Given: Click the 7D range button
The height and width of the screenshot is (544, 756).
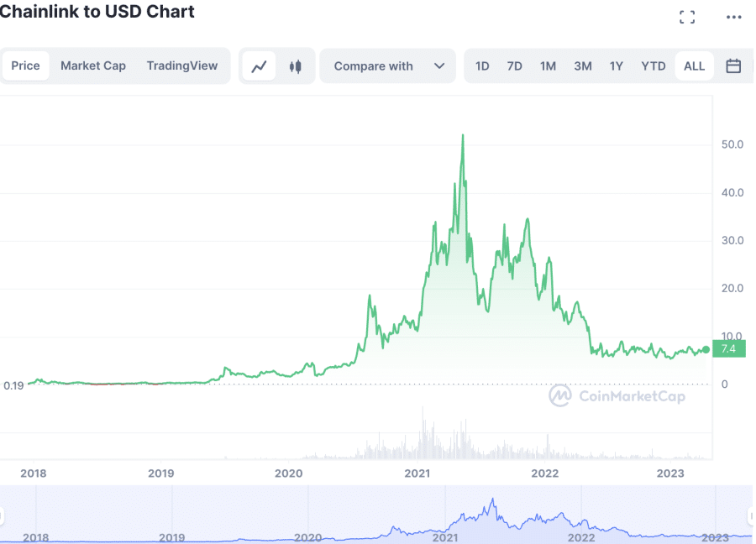Looking at the screenshot, I should 514,65.
